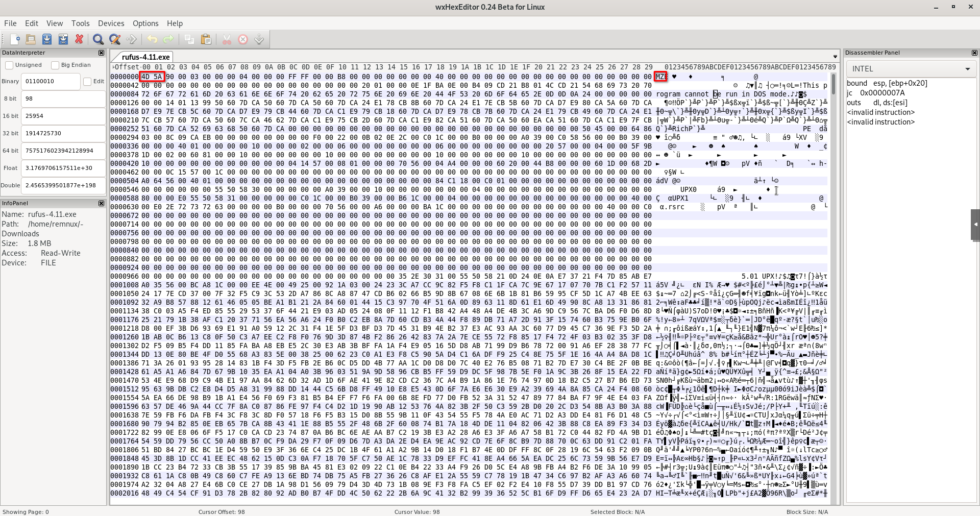Click Selected Block: N/A status entry

618,511
